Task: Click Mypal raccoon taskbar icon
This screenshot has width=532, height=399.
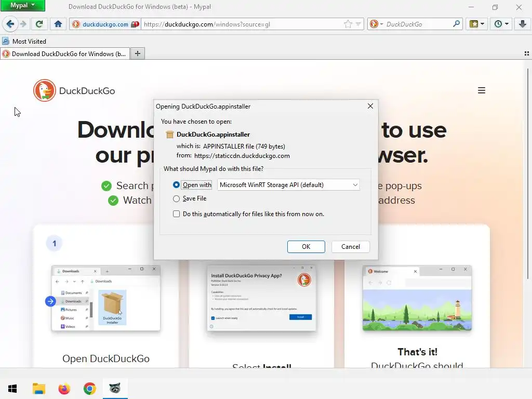Action: pos(115,389)
